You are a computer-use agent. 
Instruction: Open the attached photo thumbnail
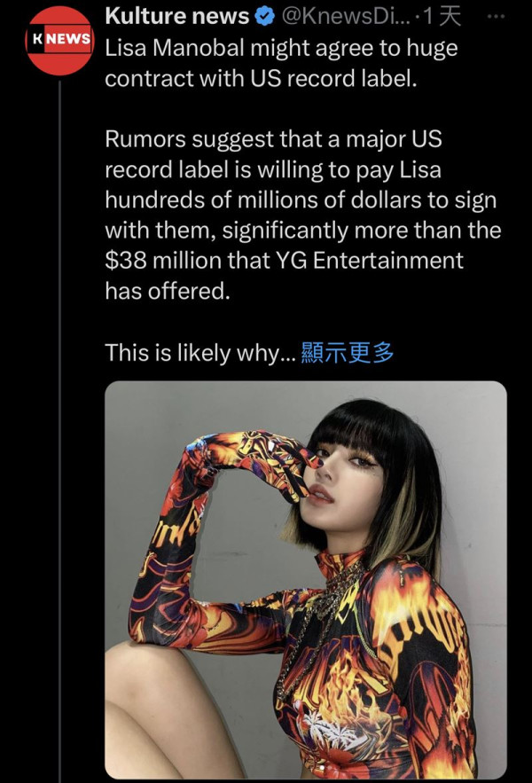[306, 579]
